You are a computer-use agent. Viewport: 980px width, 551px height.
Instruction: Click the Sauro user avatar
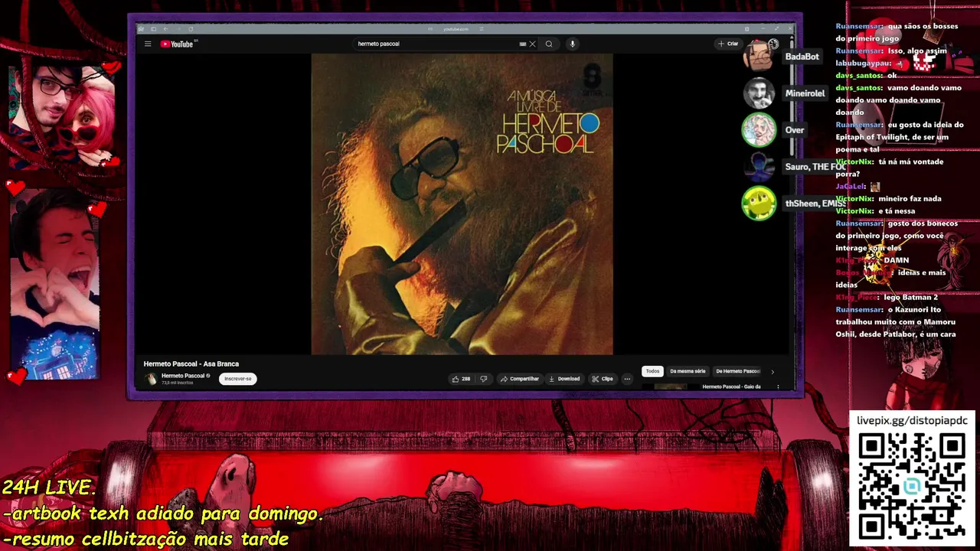(759, 167)
